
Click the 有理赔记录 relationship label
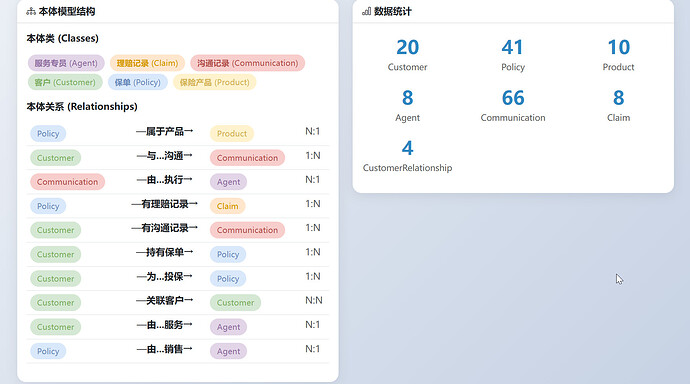coord(164,204)
